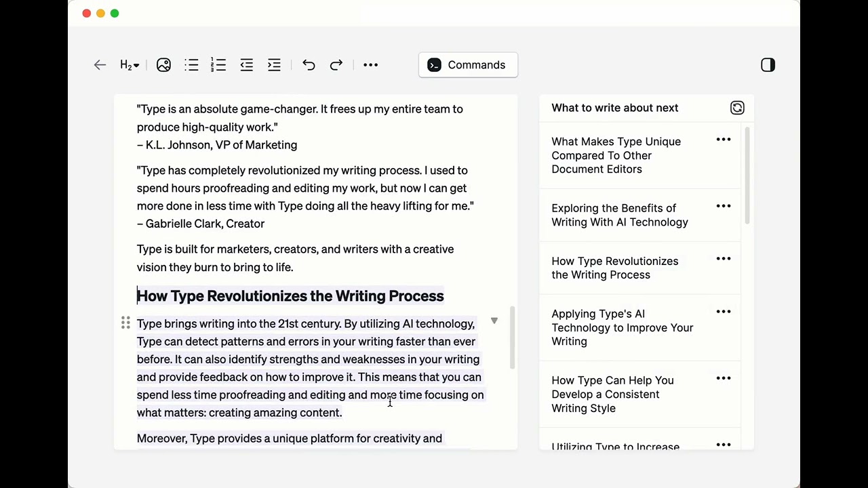Refresh the What to write about next suggestions
The height and width of the screenshot is (488, 868).
click(x=737, y=108)
